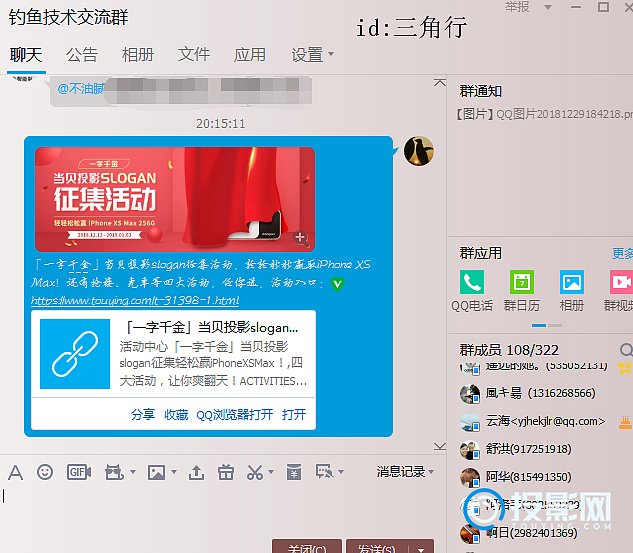This screenshot has height=553, width=633.
Task: Open dropdown beside the doodle emoticon icon
Action: tap(133, 471)
